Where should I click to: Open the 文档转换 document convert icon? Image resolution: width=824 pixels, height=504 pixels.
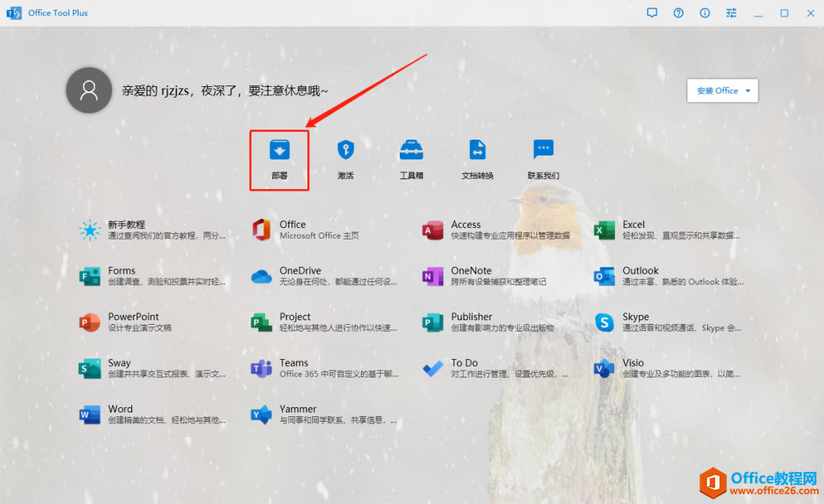click(x=477, y=149)
